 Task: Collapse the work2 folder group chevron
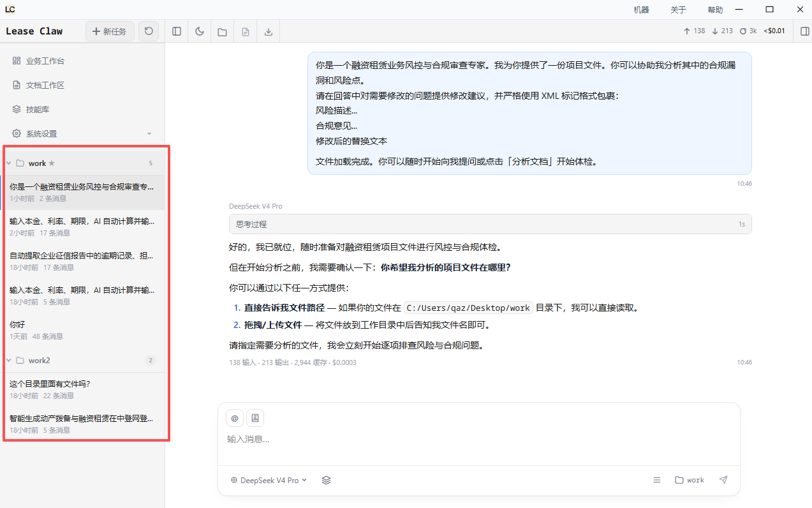pyautogui.click(x=9, y=361)
